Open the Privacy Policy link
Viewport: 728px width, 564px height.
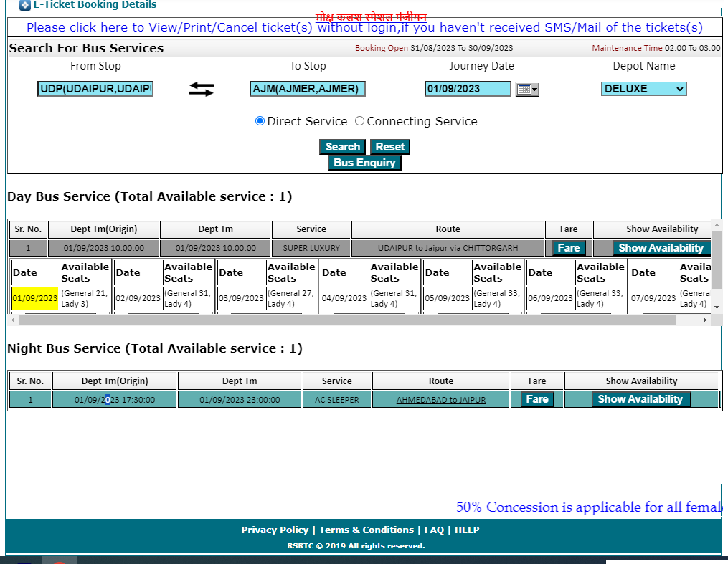275,530
